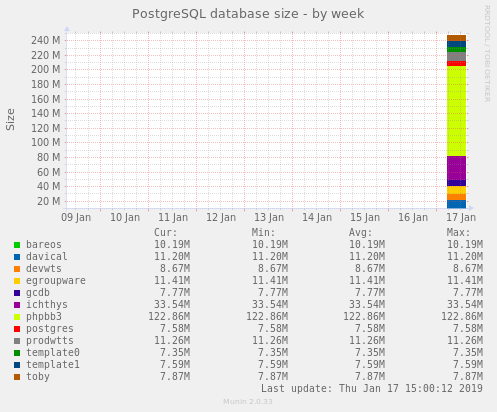Click the devwts Min value 8.67M
Screen dimensions: 497x412
click(x=273, y=268)
